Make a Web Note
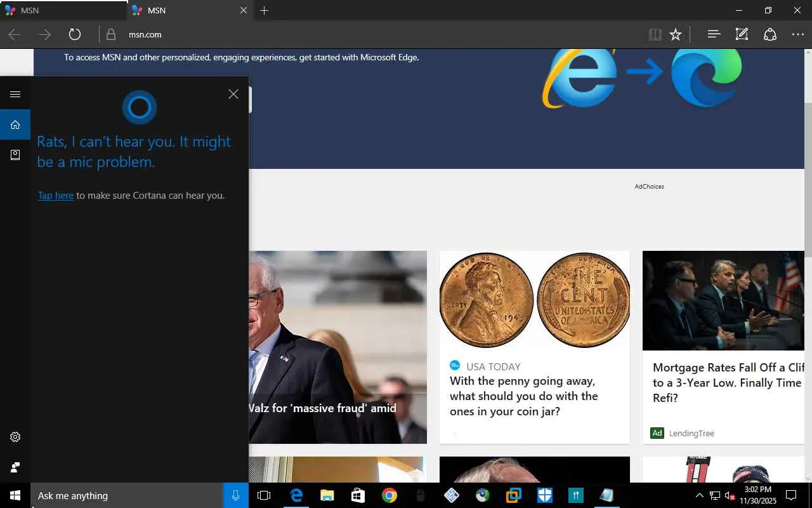 point(742,34)
